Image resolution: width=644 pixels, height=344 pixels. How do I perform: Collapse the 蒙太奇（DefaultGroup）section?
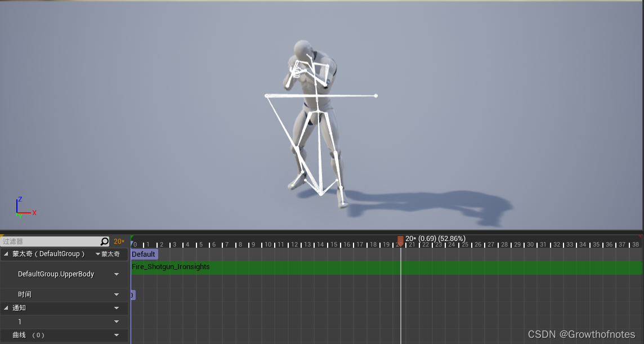click(x=6, y=253)
